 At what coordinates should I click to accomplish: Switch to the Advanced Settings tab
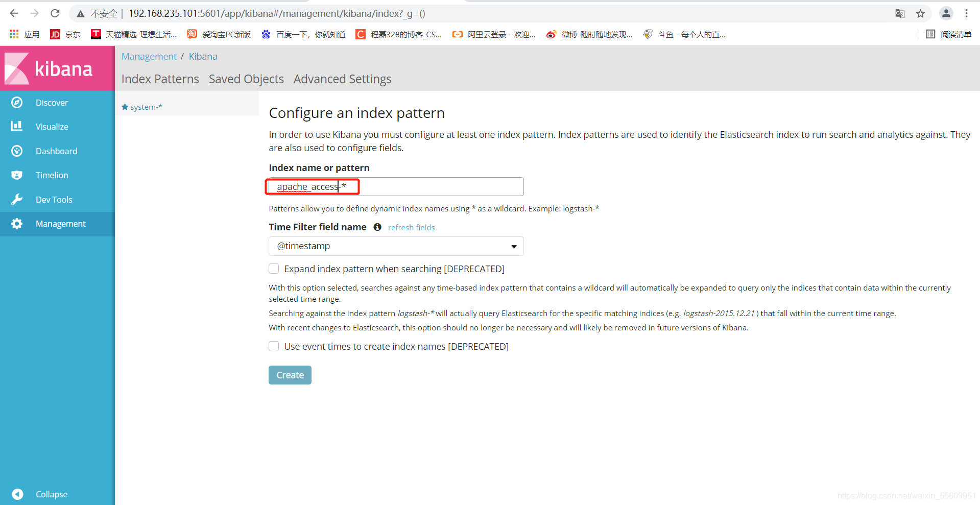tap(343, 79)
